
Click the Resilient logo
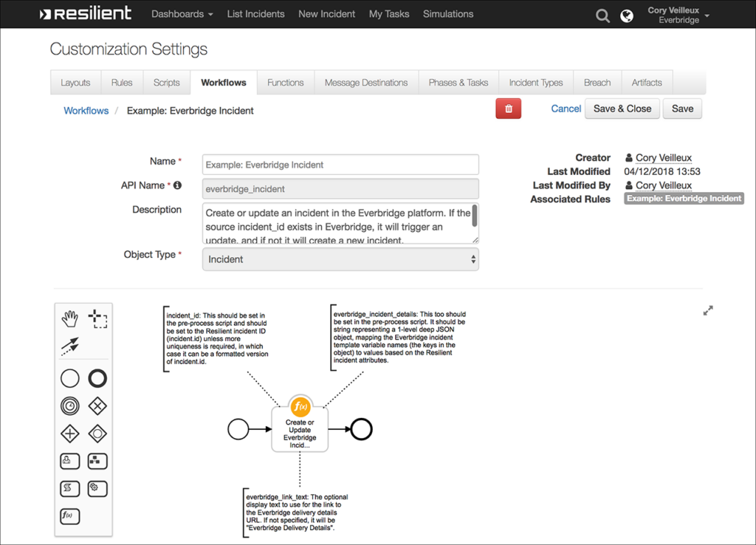pyautogui.click(x=86, y=13)
